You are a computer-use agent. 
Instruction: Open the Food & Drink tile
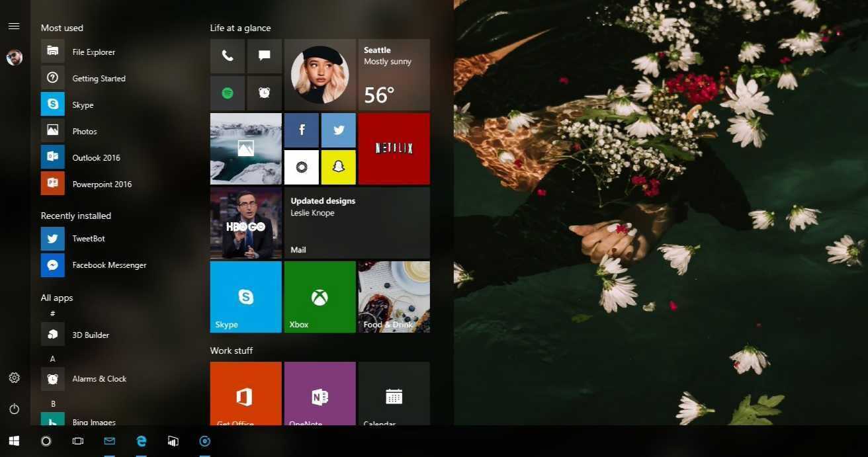[394, 297]
